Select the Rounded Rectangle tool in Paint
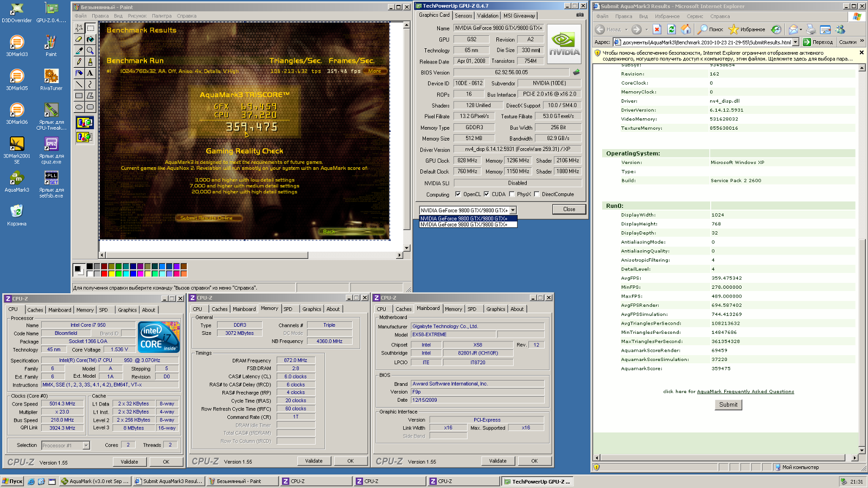The image size is (868, 488). point(90,107)
